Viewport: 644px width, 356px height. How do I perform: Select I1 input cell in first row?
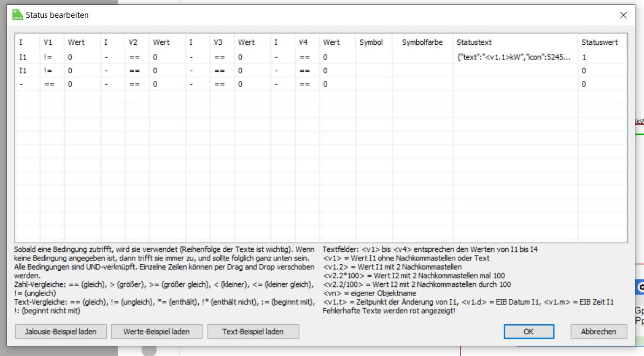click(28, 57)
